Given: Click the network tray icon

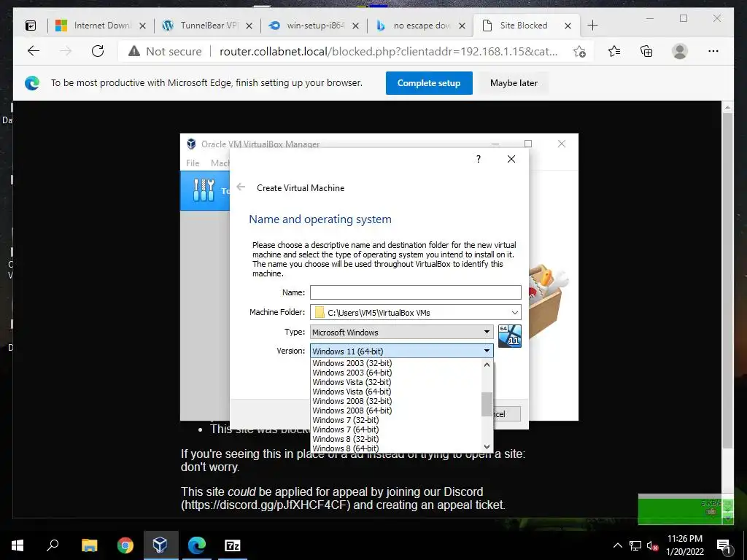Looking at the screenshot, I should pyautogui.click(x=635, y=545).
